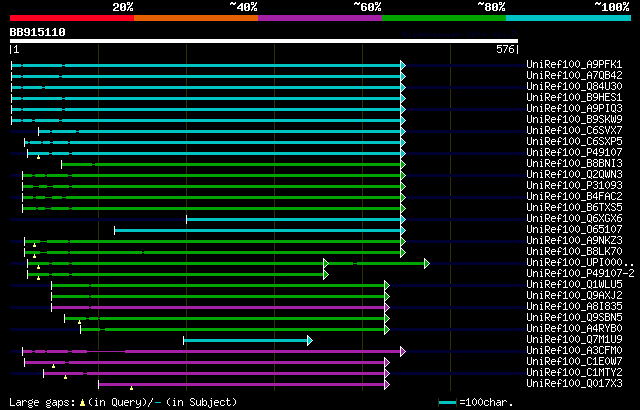Open the UniRef100_A7QB42 hit label
Viewport: 640px width, 410px height.
pyautogui.click(x=574, y=75)
